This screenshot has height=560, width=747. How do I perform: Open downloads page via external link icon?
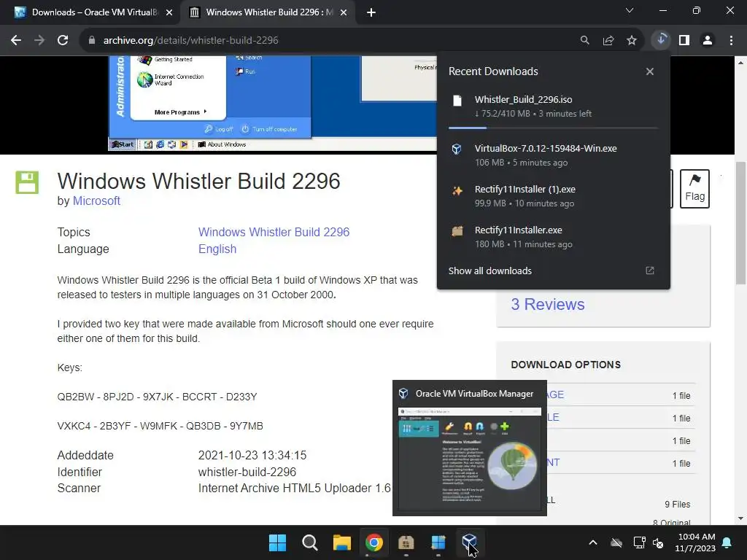pos(650,271)
